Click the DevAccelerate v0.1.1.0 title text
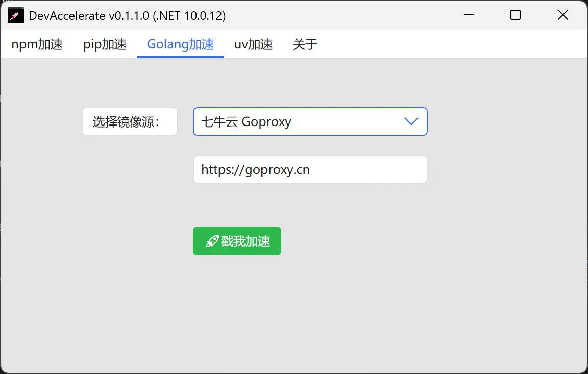This screenshot has height=374, width=588. [127, 16]
